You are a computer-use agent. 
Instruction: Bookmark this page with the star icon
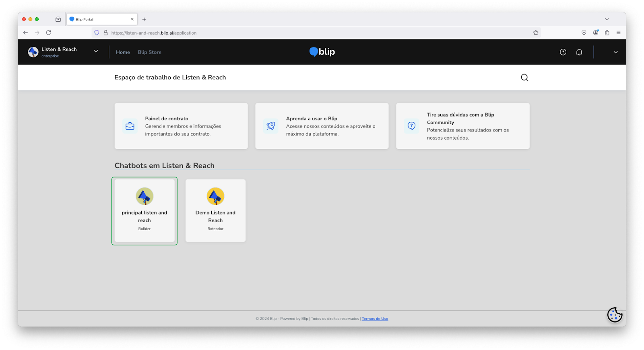536,33
